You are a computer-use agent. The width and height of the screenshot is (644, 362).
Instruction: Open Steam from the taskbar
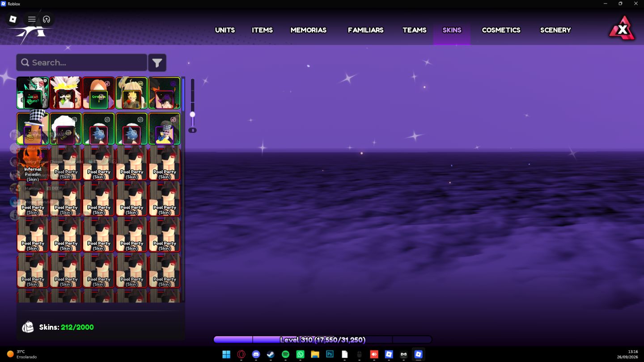[271, 354]
